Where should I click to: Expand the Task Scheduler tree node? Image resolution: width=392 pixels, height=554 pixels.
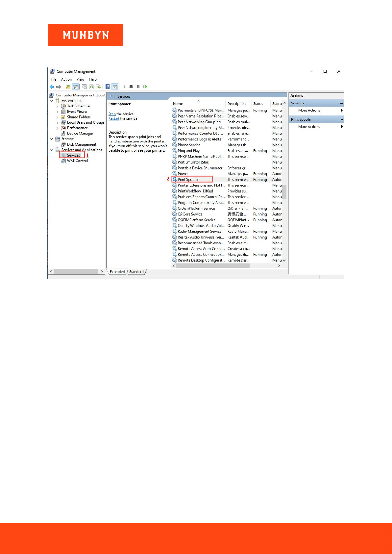click(58, 107)
